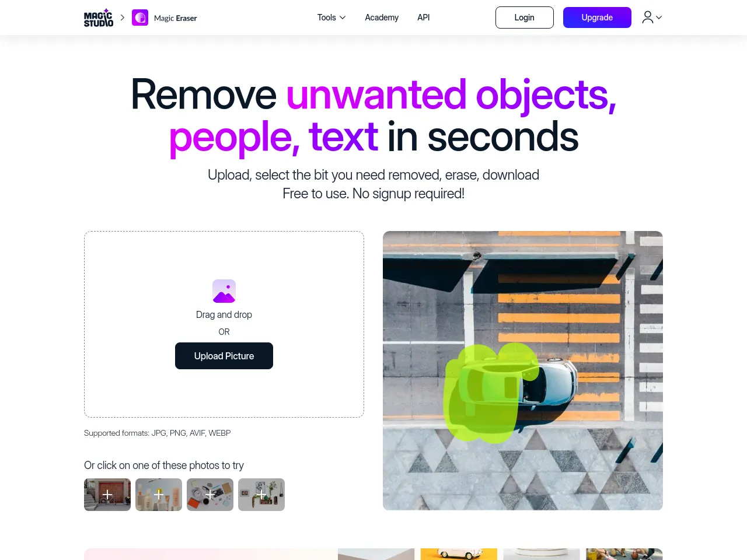Click the breadcrumb chevron after Magic Studio logo
747x560 pixels.
point(123,17)
